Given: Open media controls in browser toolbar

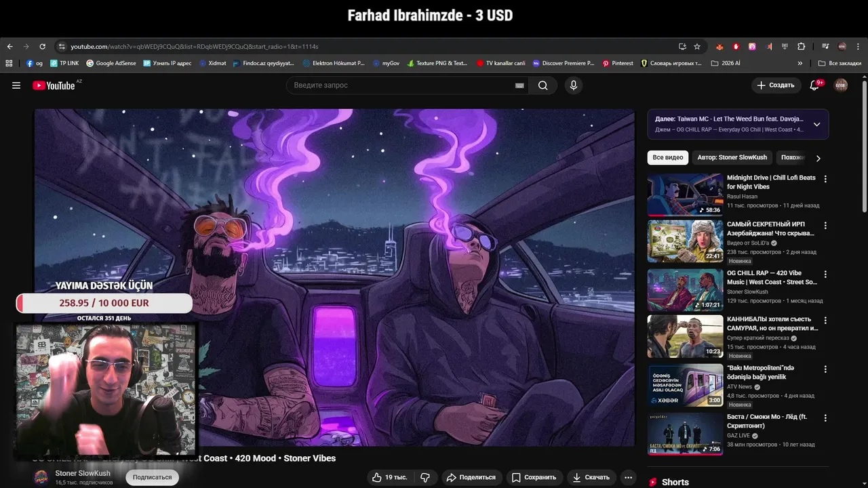Looking at the screenshot, I should coord(825,46).
